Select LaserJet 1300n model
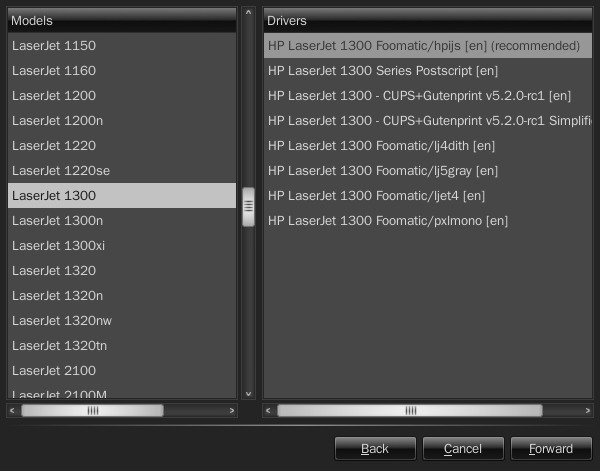This screenshot has width=600, height=471. (122, 220)
